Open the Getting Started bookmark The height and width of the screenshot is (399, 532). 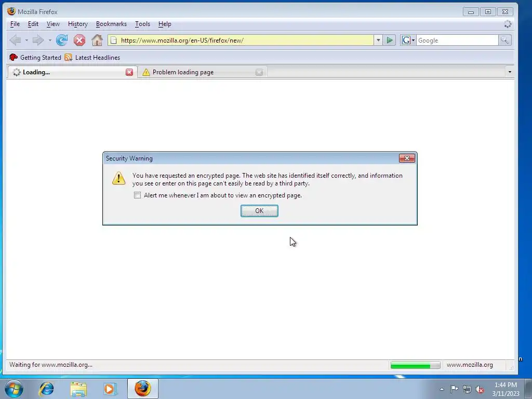coord(35,57)
